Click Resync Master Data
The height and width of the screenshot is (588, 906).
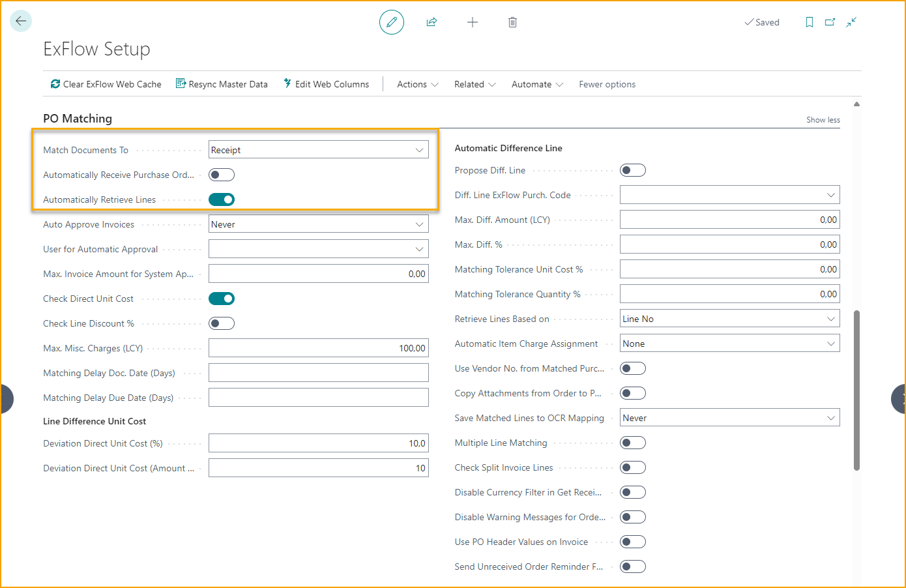point(222,84)
